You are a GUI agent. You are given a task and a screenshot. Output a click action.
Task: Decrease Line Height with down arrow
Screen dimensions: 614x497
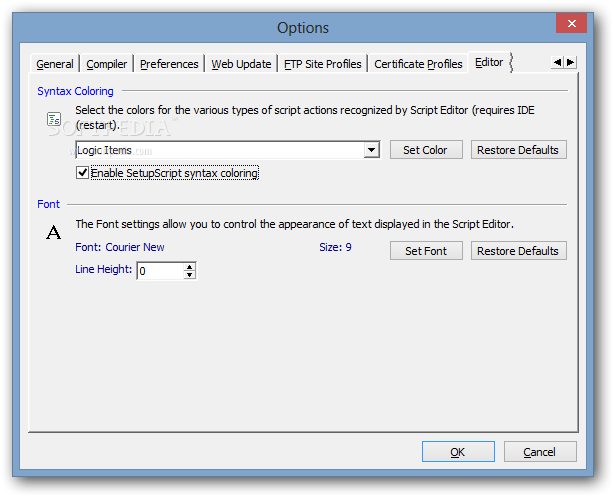point(190,275)
